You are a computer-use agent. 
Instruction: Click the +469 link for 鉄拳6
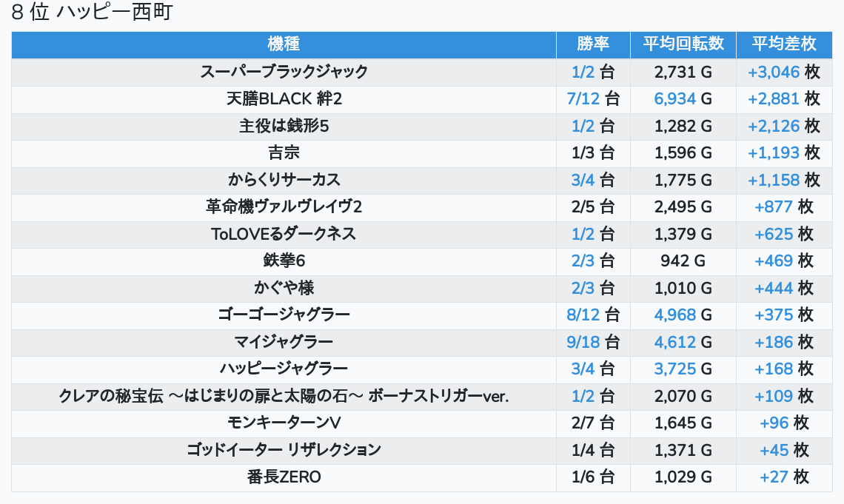click(774, 261)
